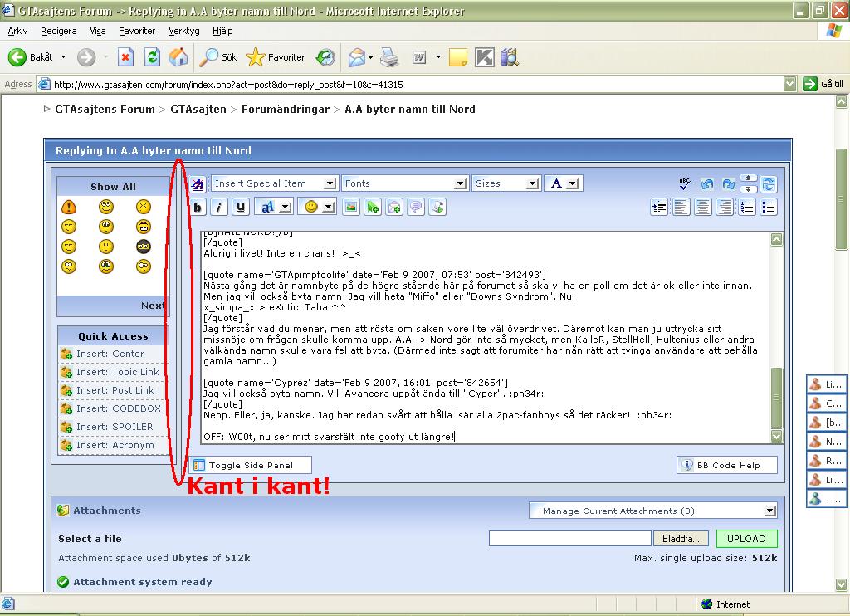850x616 pixels.
Task: Open the text style aI dropdown
Action: coord(275,208)
